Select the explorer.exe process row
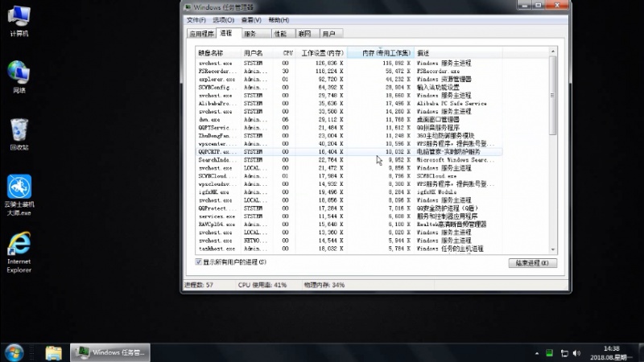Screen dimensions: 644x362 tap(349, 79)
